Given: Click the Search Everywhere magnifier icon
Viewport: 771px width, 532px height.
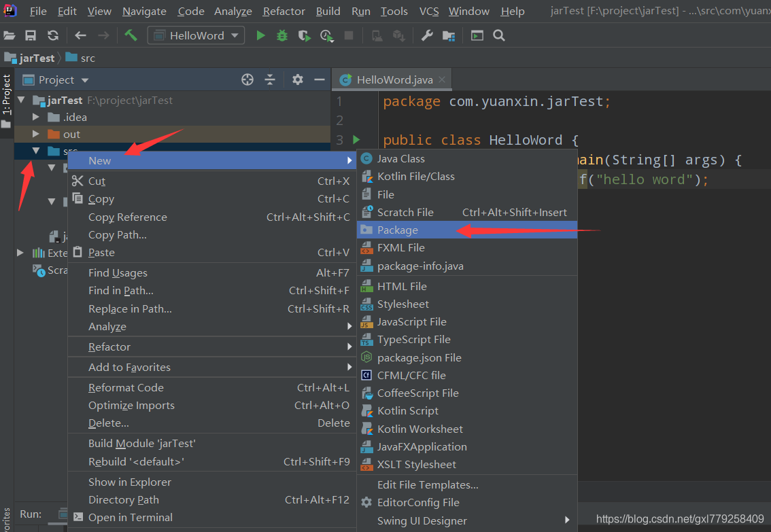Looking at the screenshot, I should pos(499,35).
